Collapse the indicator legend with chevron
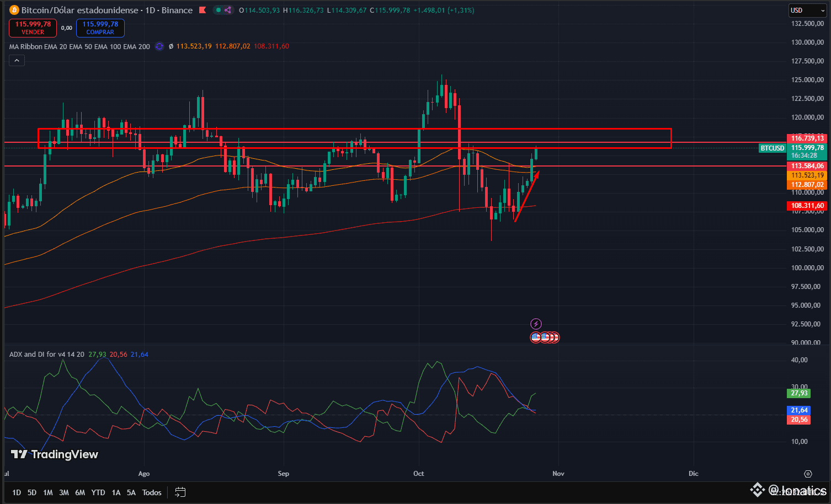The image size is (831, 504). [17, 61]
